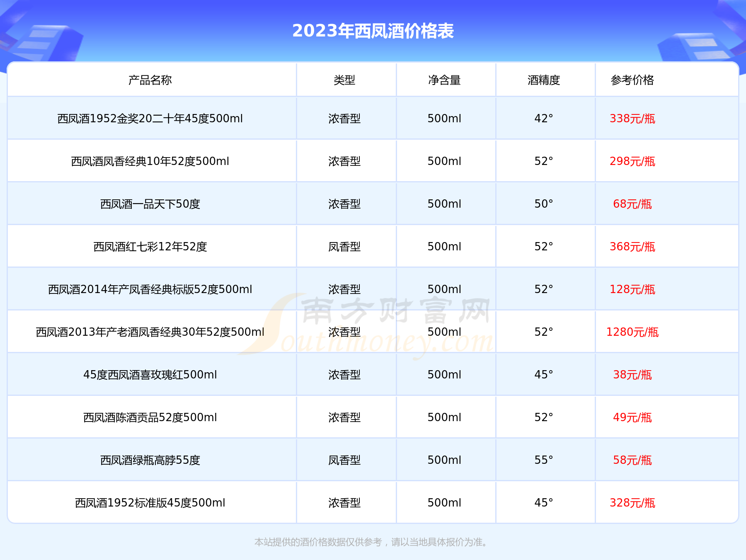The image size is (746, 560).
Task: Click product name 西凤酒1952金奖20二十年45度500ml
Action: [x=150, y=119]
